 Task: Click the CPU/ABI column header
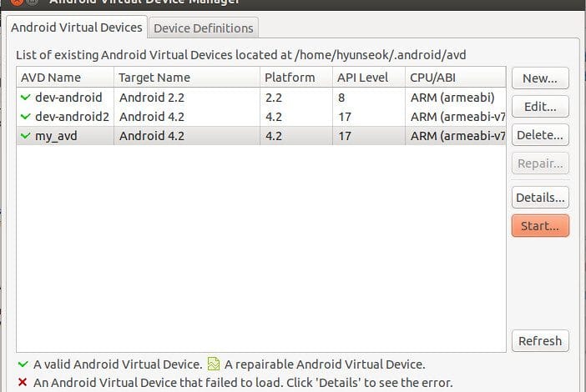pos(456,78)
